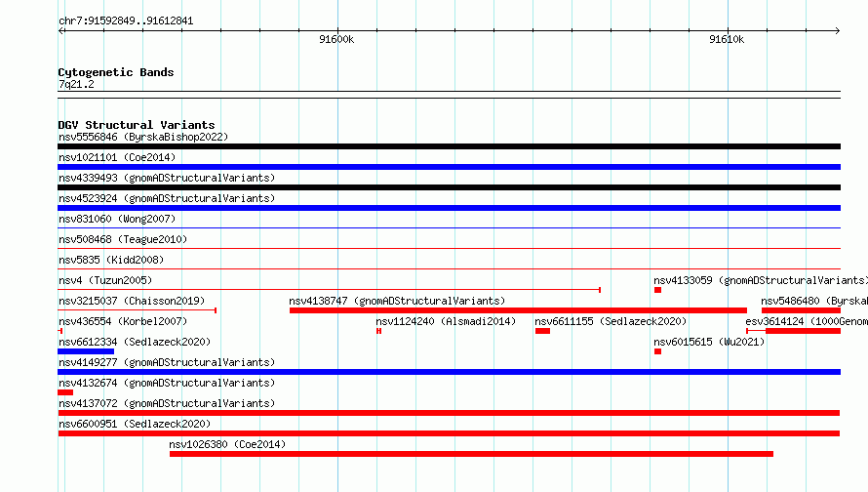Click the nsv4523924 (gnomADStructuralVariants) label

pyautogui.click(x=167, y=198)
